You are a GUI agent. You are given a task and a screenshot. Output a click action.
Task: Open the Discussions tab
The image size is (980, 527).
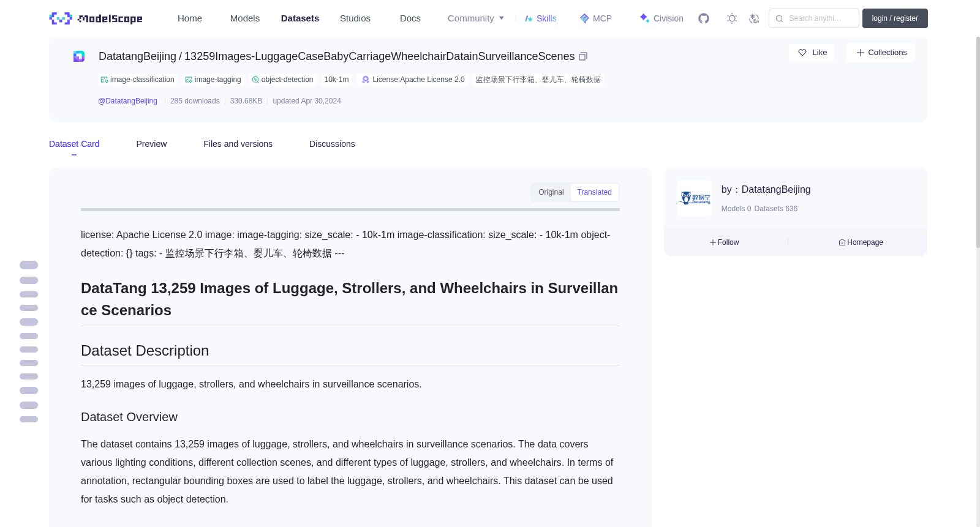coord(332,144)
